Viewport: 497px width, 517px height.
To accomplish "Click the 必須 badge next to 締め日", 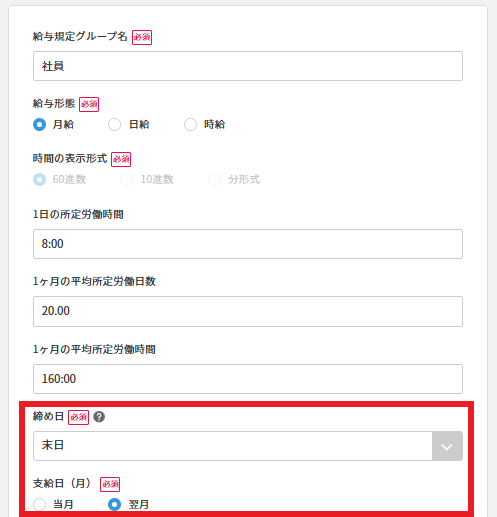I will tap(78, 417).
